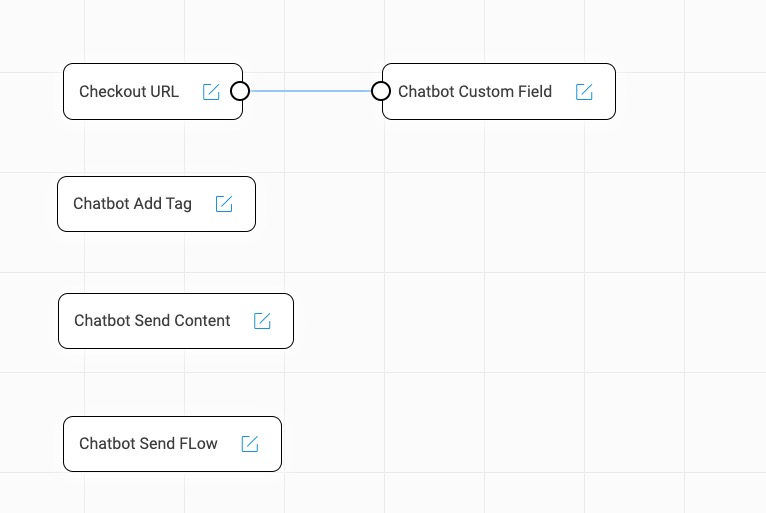Click the 'Chatbot Custom Field' label text

pyautogui.click(x=475, y=92)
